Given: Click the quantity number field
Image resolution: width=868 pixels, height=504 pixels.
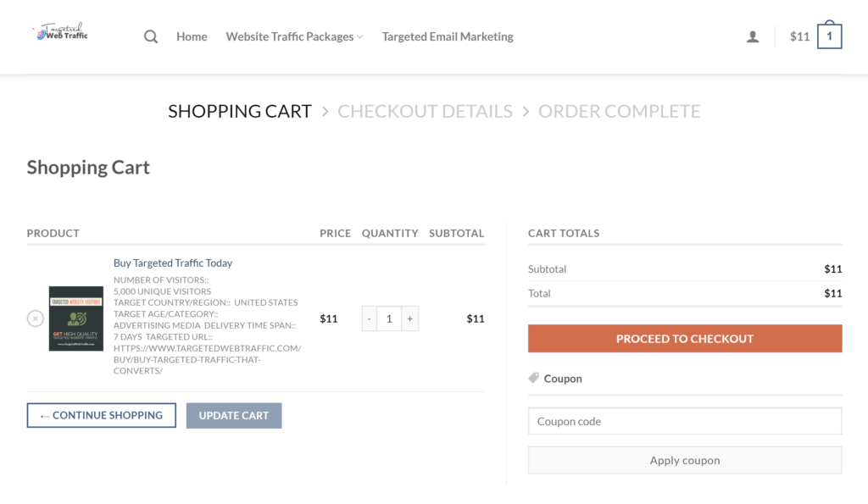Looking at the screenshot, I should click(389, 318).
